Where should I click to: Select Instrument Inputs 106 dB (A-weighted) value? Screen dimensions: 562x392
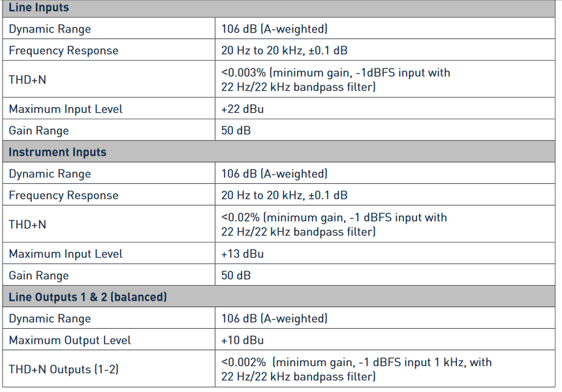point(274,173)
